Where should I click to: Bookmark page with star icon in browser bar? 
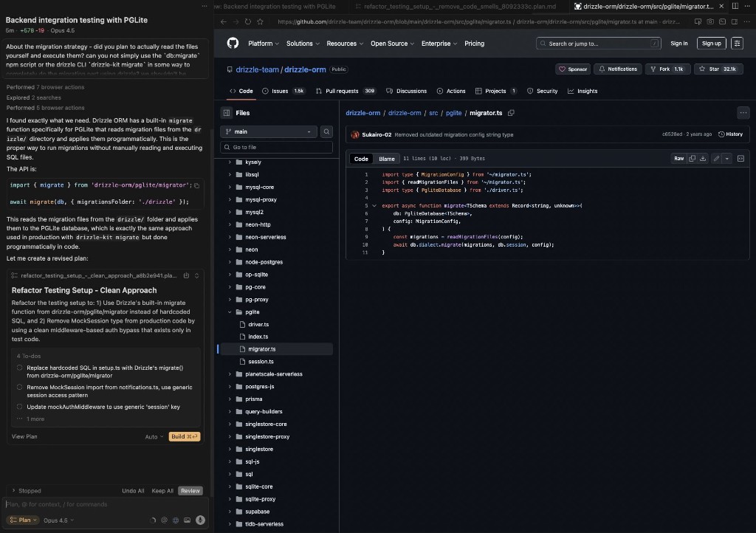point(261,21)
